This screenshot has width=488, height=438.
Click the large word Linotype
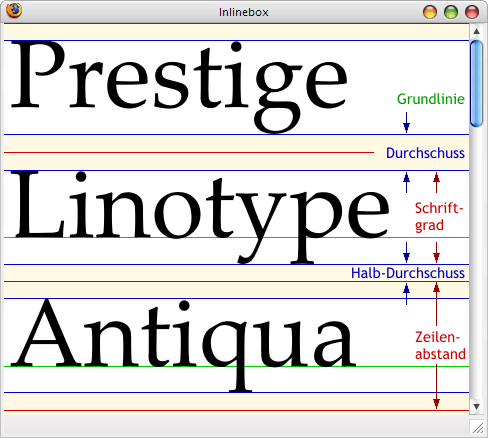coord(200,217)
